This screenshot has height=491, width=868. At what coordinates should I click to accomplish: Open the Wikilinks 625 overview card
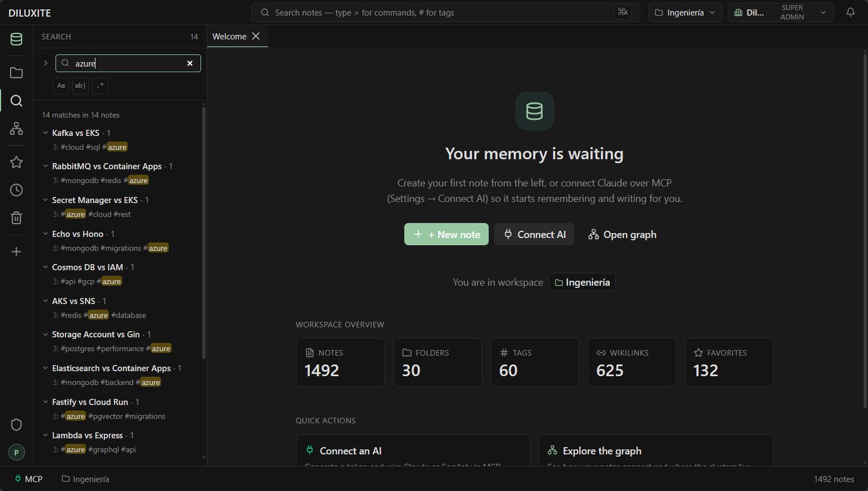(x=632, y=362)
